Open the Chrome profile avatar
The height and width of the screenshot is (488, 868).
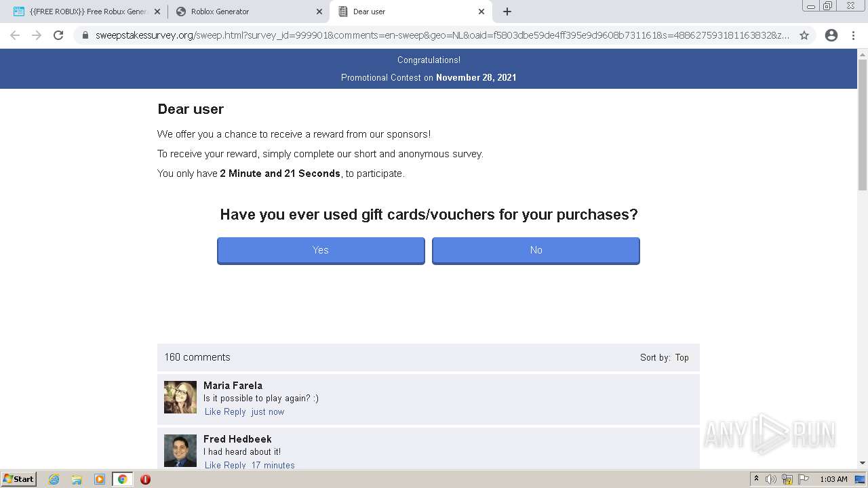click(831, 35)
